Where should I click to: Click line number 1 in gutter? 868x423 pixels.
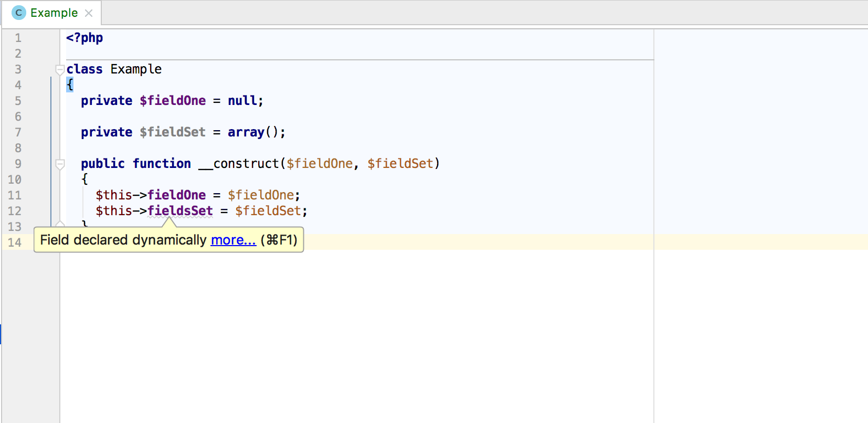coord(18,38)
